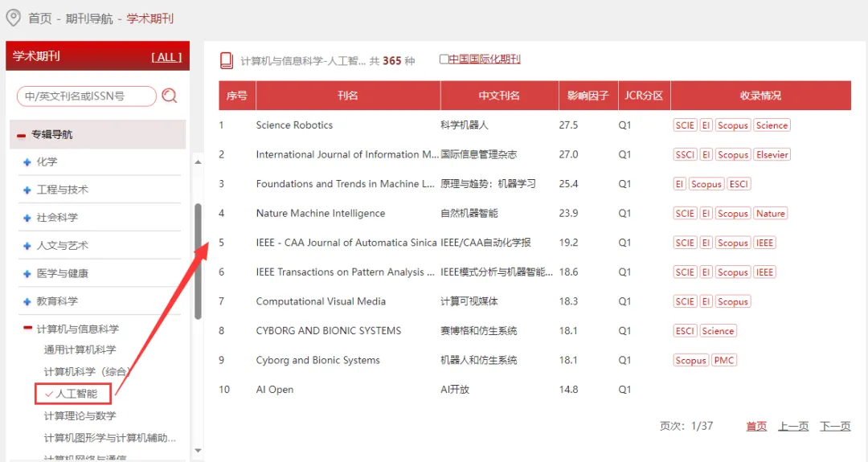Viewport: 868px width, 462px height.
Task: Open IEEE - CAA Journal of Automatica Sinica
Action: pyautogui.click(x=346, y=243)
